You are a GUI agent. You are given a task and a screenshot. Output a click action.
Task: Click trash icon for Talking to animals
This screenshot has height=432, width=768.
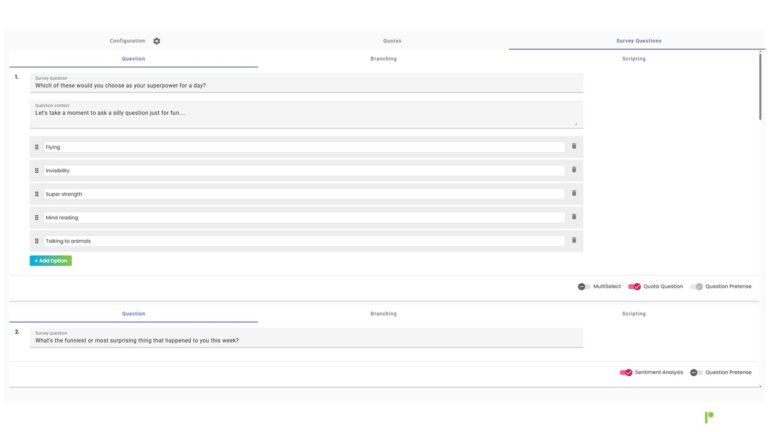click(x=574, y=240)
